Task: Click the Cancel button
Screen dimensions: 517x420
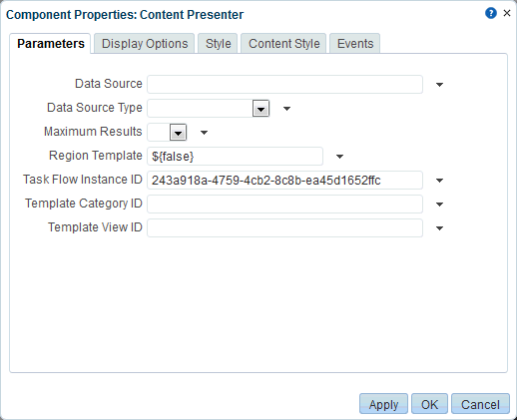Action: [480, 404]
